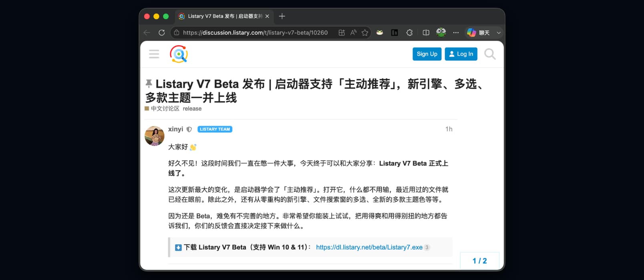Open the dark square extension icon
Viewport: 644px width, 280px height.
click(394, 33)
